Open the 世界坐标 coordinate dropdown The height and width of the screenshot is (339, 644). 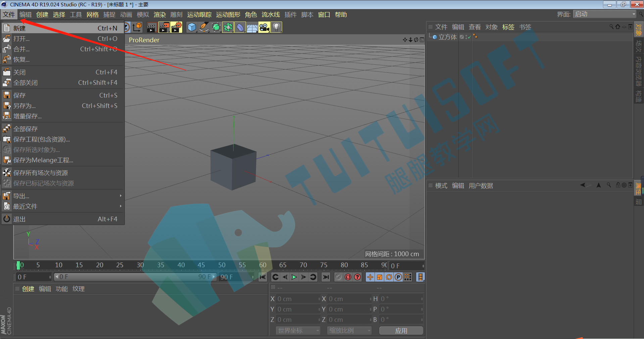tap(298, 331)
